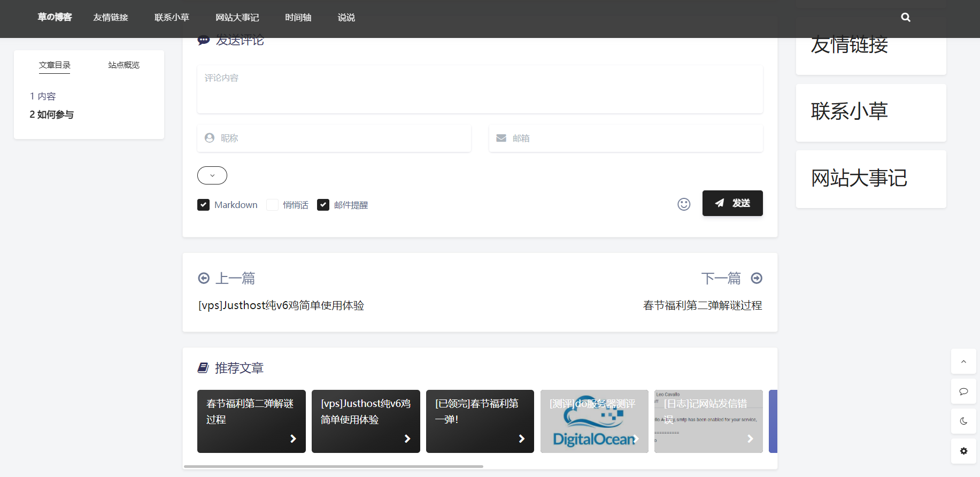This screenshot has height=477, width=980.
Task: Switch to the 文章目录 tab
Action: 55,65
